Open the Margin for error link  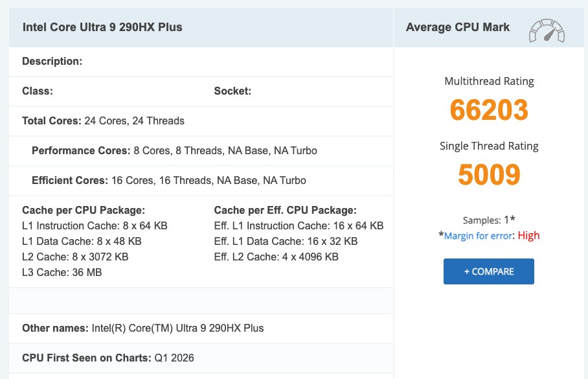click(477, 235)
